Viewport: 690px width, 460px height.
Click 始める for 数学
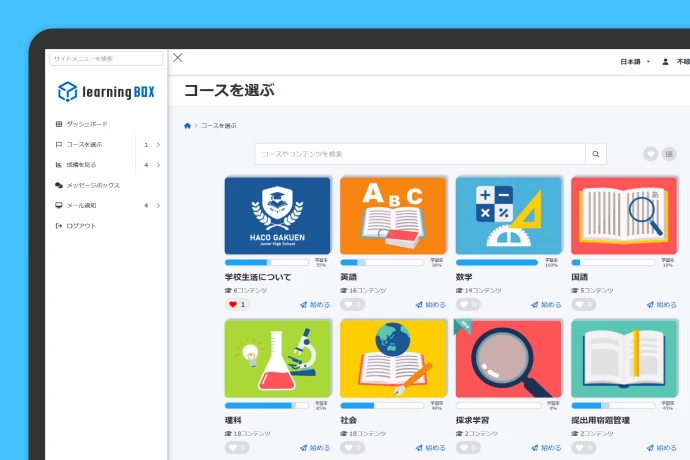[x=546, y=305]
